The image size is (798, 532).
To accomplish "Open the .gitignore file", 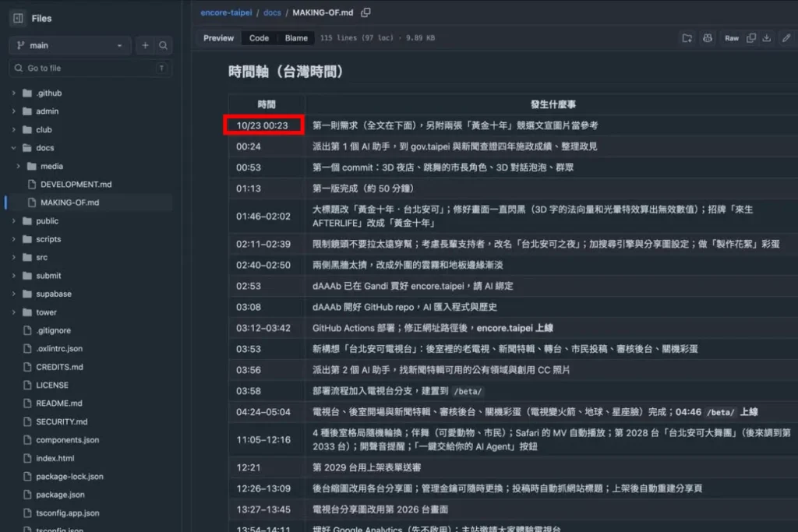I will (x=54, y=330).
